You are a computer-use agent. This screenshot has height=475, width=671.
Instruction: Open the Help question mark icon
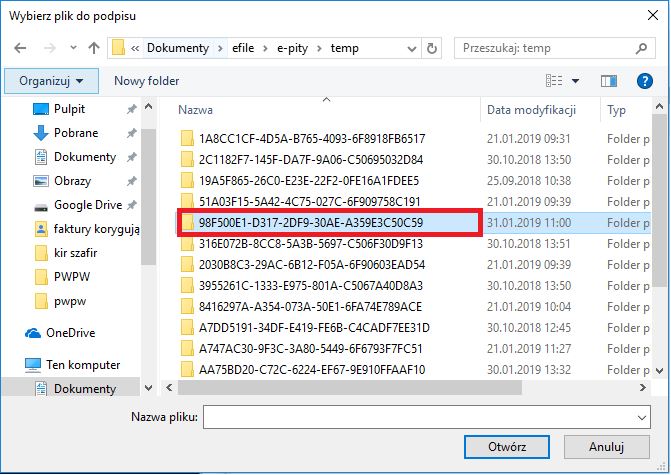click(x=644, y=80)
